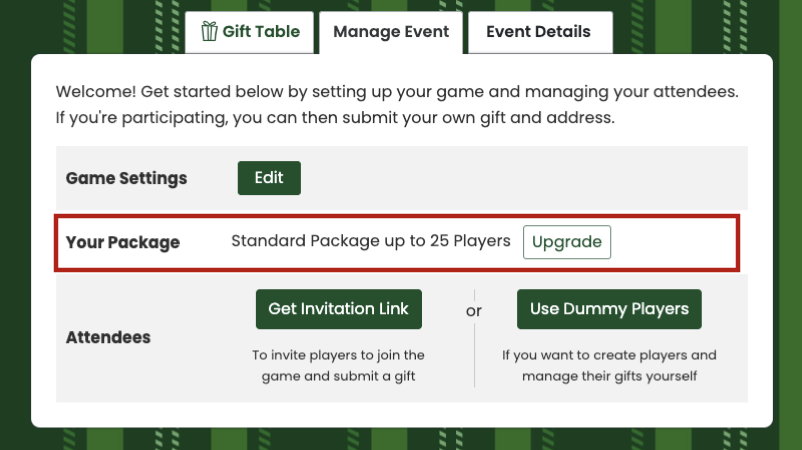This screenshot has height=450, width=802.
Task: Click the striped green page background
Action: (x=15, y=225)
